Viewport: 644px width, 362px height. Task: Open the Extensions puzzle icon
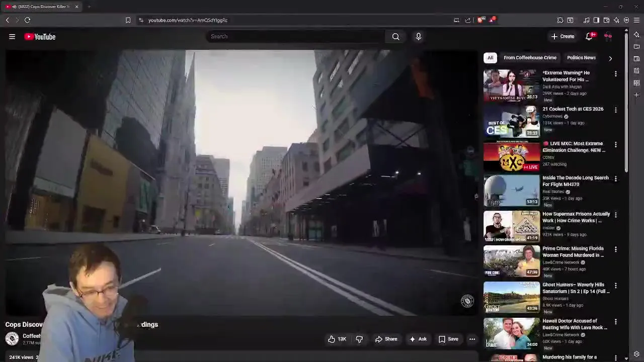click(x=560, y=20)
